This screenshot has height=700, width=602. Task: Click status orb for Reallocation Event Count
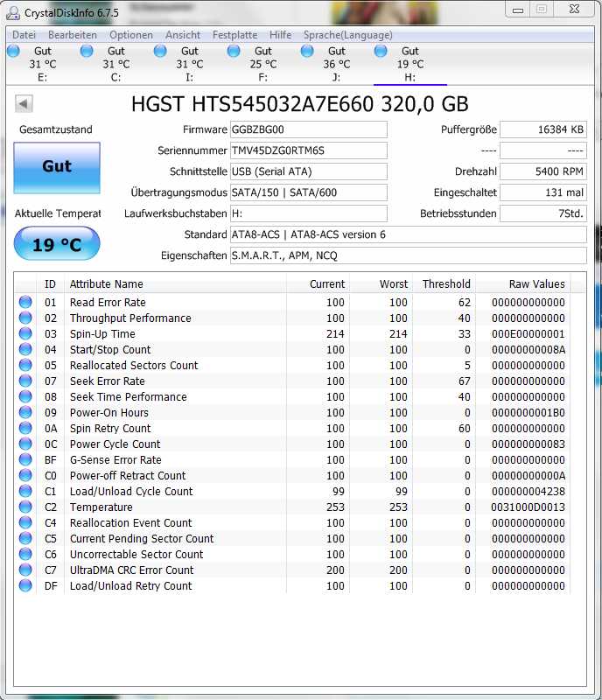point(25,522)
